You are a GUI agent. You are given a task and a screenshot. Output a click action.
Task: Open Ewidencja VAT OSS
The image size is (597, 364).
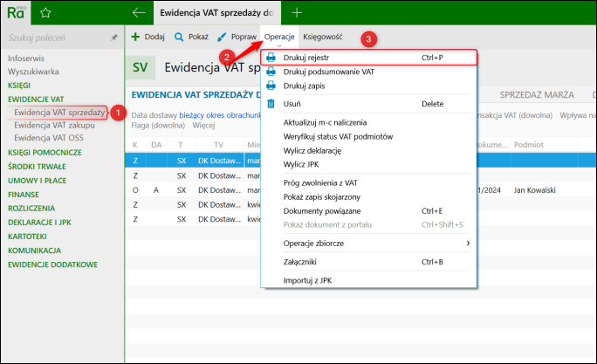pos(49,138)
